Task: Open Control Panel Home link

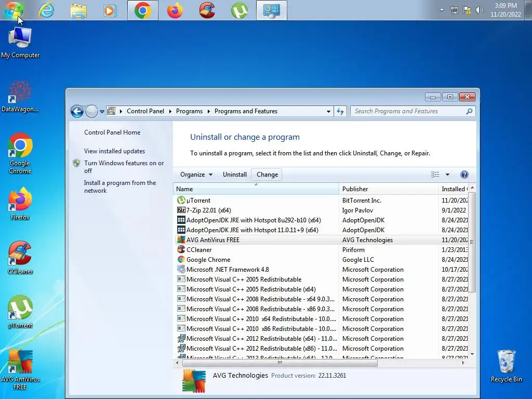Action: [112, 132]
